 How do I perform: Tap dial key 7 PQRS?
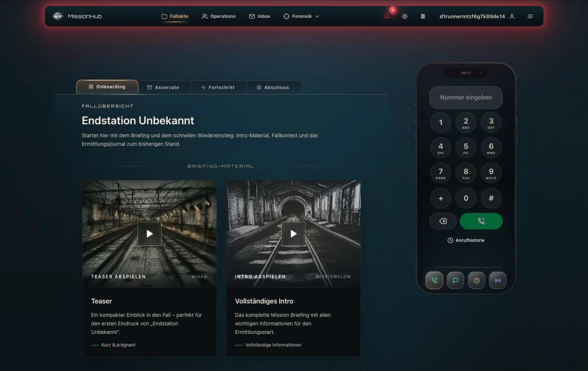441,173
